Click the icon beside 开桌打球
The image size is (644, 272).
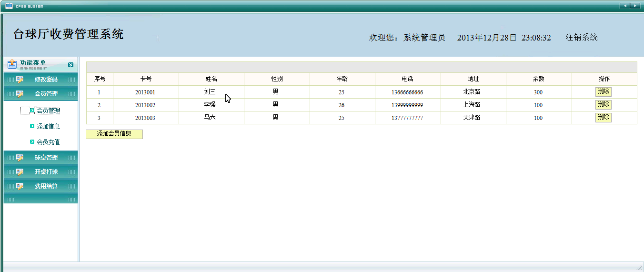[x=20, y=172]
